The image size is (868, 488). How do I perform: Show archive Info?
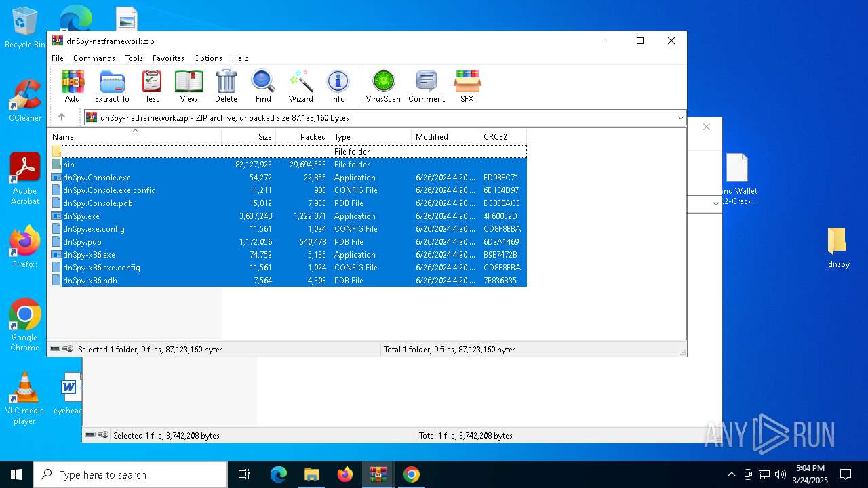click(338, 86)
